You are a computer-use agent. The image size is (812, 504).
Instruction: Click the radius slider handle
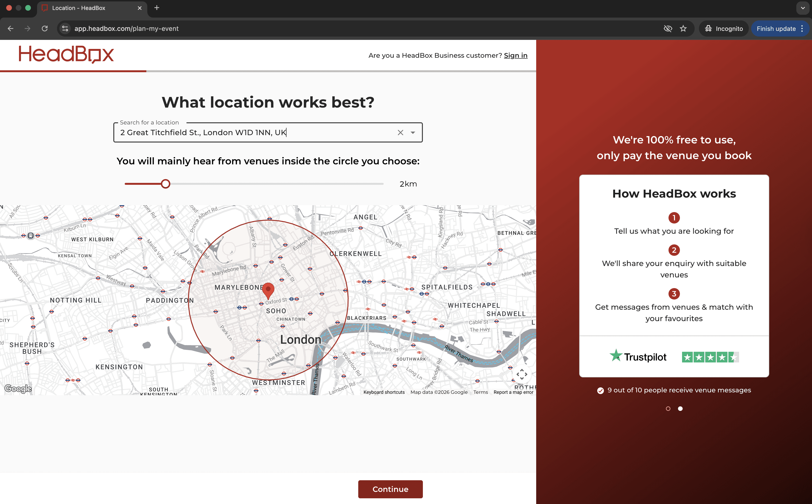pyautogui.click(x=166, y=184)
